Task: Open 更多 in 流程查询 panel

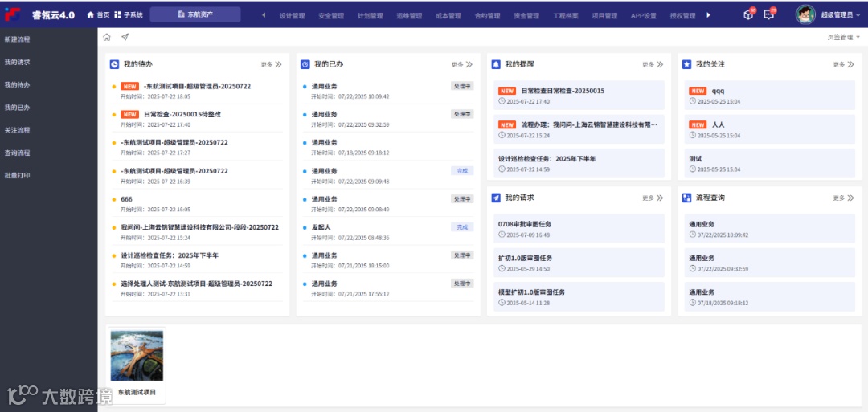Action: (844, 198)
